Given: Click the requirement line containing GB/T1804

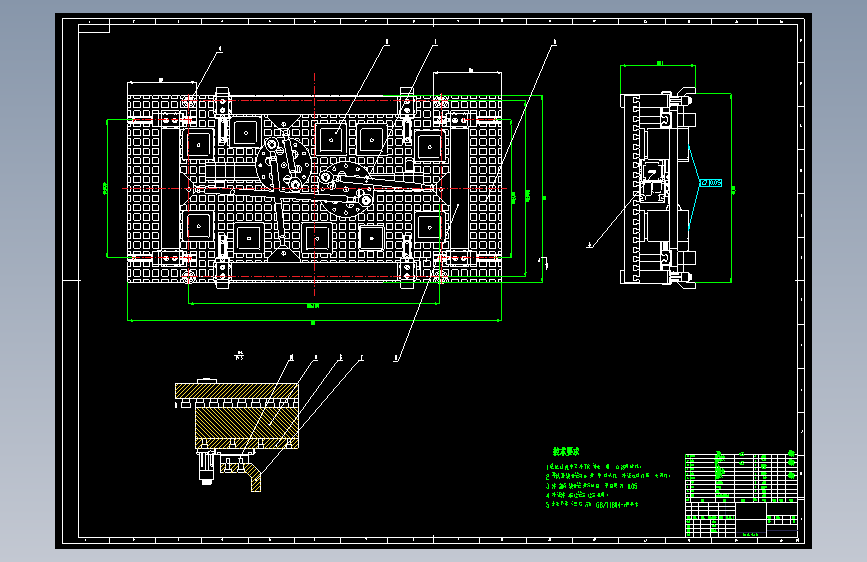Looking at the screenshot, I should click(592, 504).
